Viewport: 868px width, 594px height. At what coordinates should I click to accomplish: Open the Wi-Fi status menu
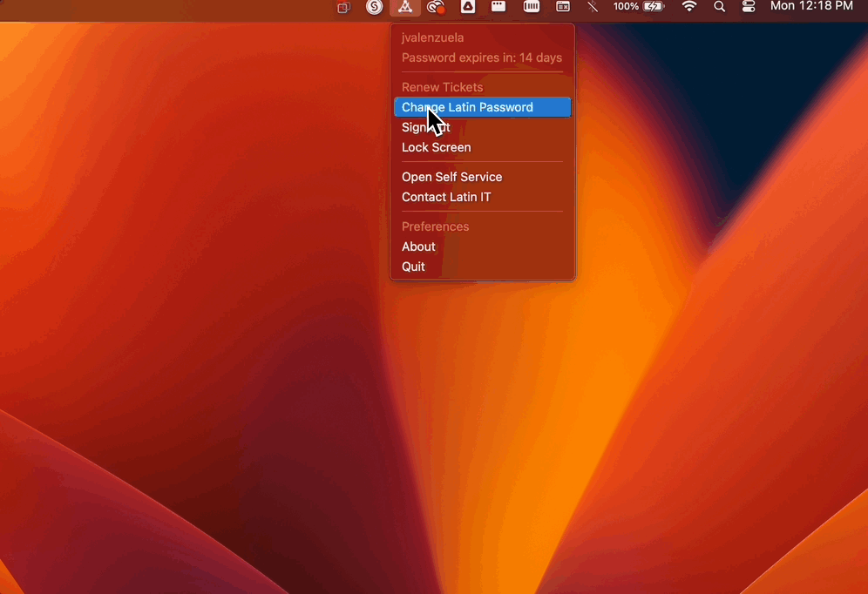pyautogui.click(x=689, y=7)
